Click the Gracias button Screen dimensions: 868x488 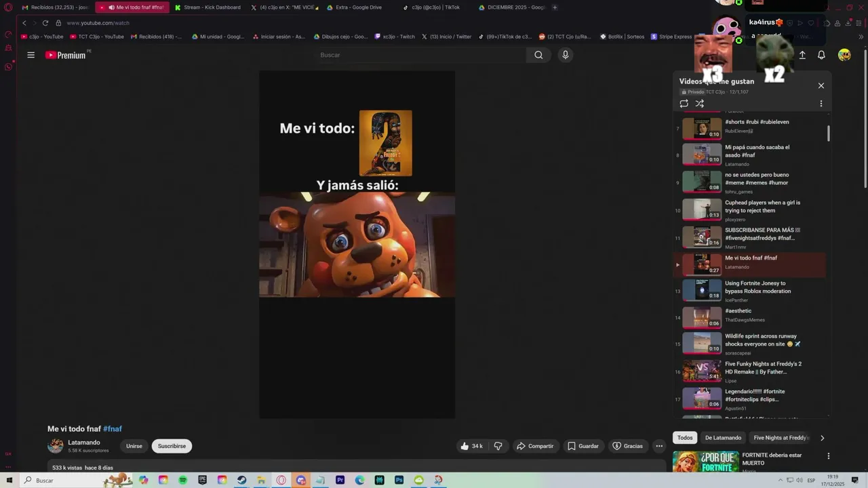click(627, 446)
